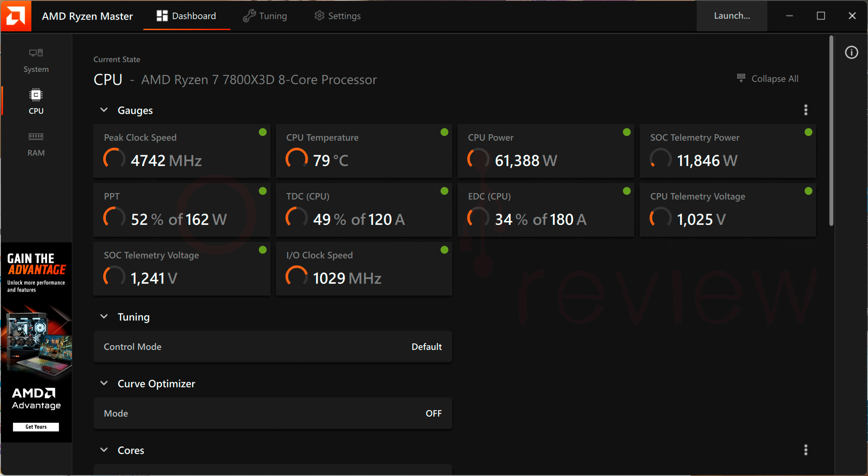Select the CPU sidebar icon
Viewport: 868px width, 476px height.
[x=36, y=95]
